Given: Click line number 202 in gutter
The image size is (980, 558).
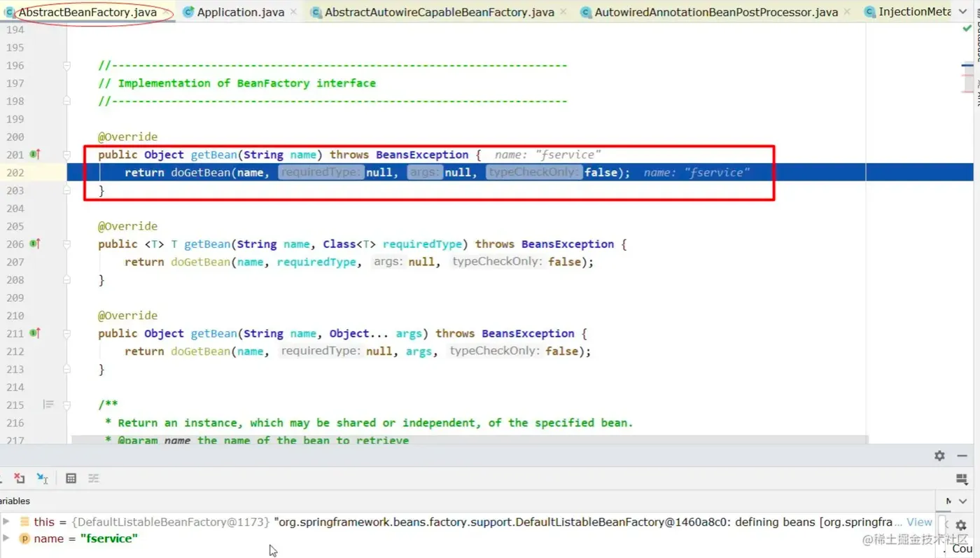Looking at the screenshot, I should pos(15,172).
